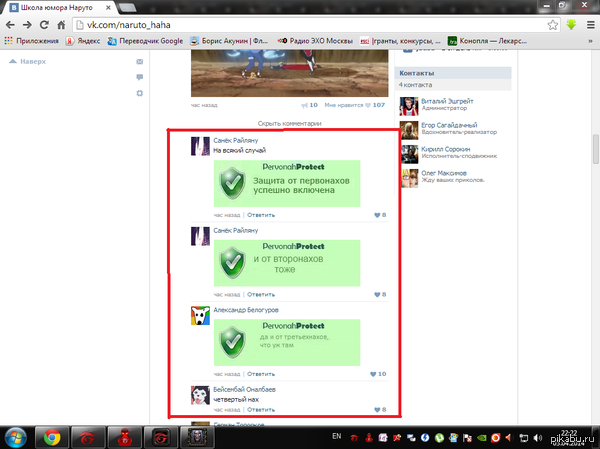Like Бейсенбай Оналбаев's comment with heart
This screenshot has height=449, width=600.
373,409
